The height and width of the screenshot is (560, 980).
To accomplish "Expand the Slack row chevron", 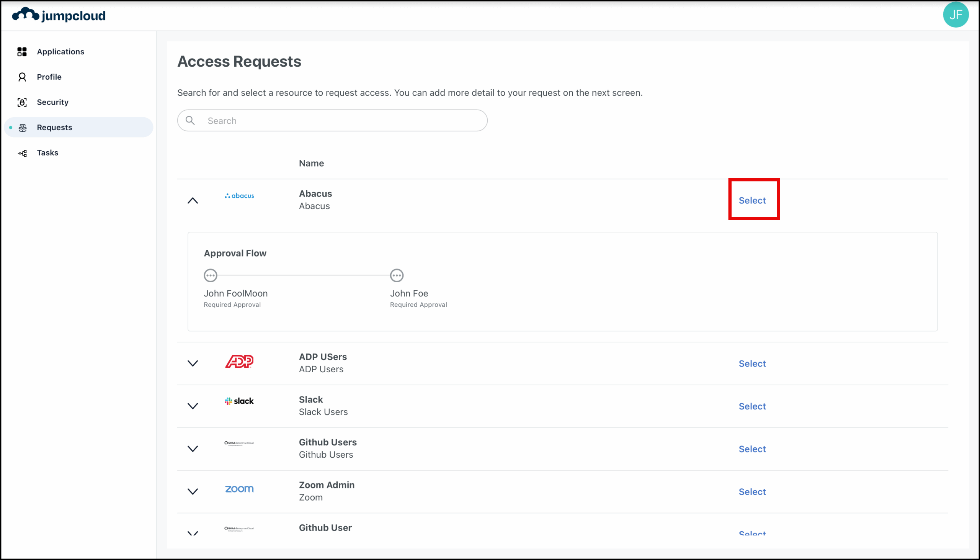I will [x=193, y=406].
